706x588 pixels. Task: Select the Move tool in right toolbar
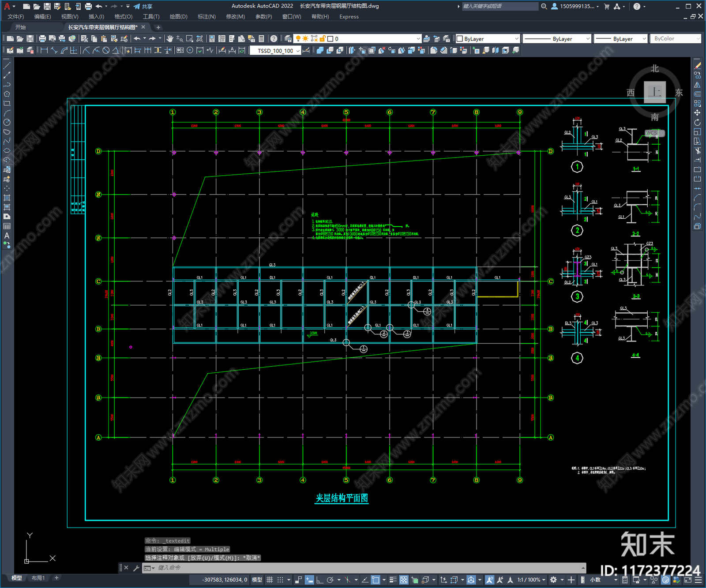697,113
